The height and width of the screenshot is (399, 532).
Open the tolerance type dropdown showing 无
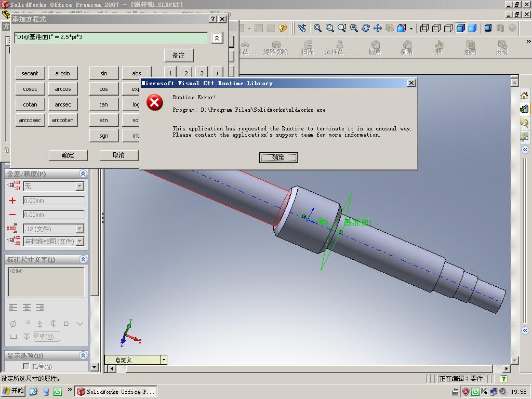click(x=79, y=187)
